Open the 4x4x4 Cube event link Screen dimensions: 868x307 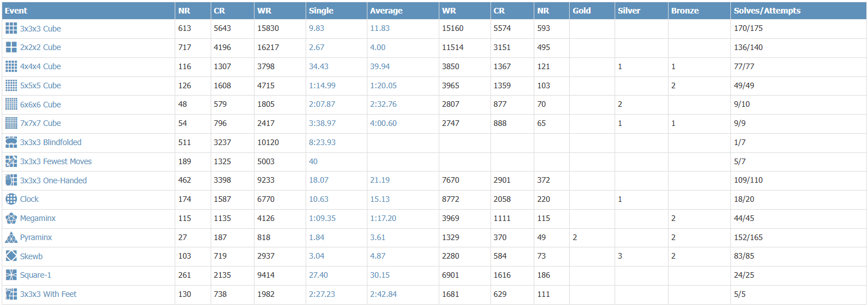(40, 66)
